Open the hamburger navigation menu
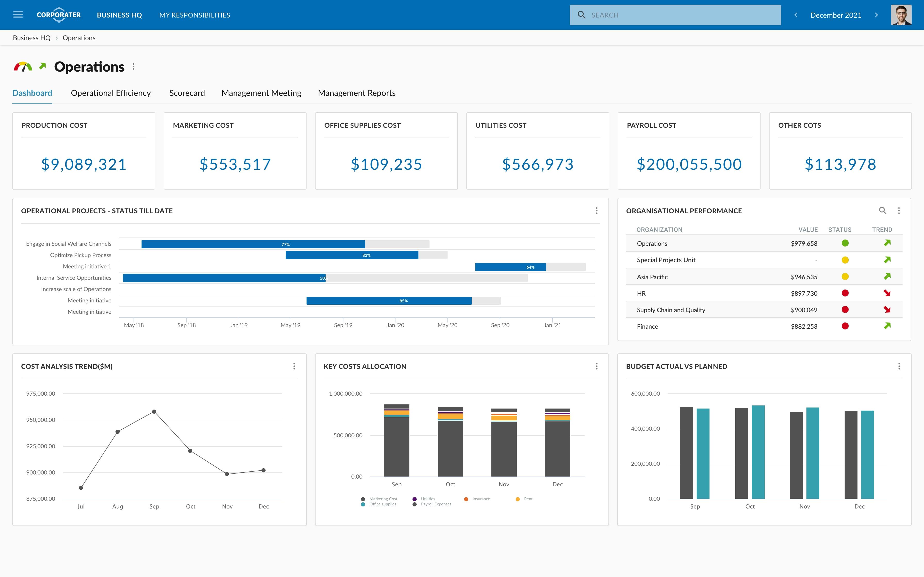Image resolution: width=924 pixels, height=577 pixels. coord(18,14)
